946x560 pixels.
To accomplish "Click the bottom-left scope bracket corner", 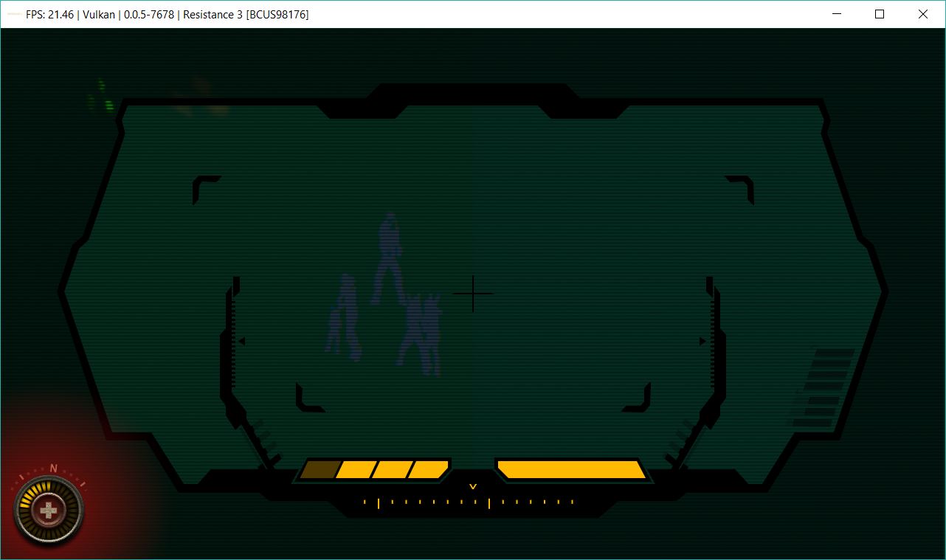I will pos(309,398).
